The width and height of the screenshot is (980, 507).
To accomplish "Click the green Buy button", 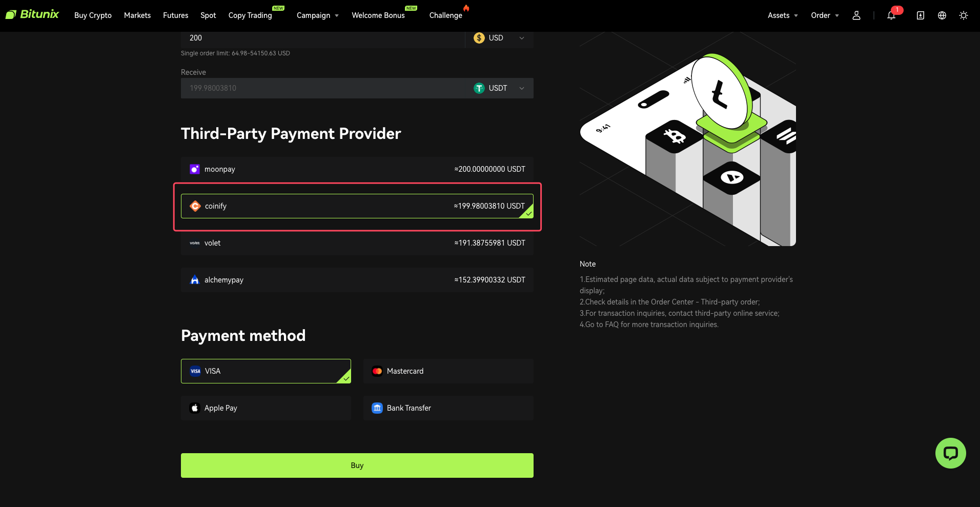I will click(x=357, y=465).
